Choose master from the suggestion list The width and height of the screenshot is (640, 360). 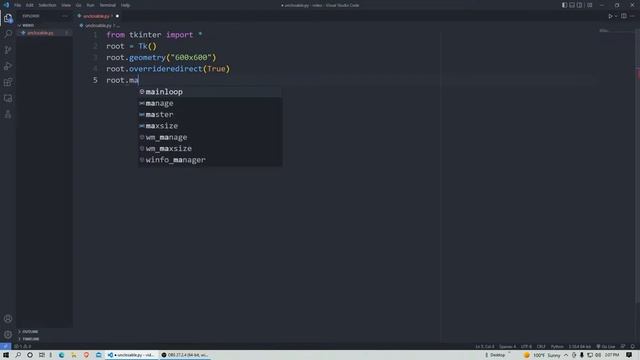pos(210,115)
